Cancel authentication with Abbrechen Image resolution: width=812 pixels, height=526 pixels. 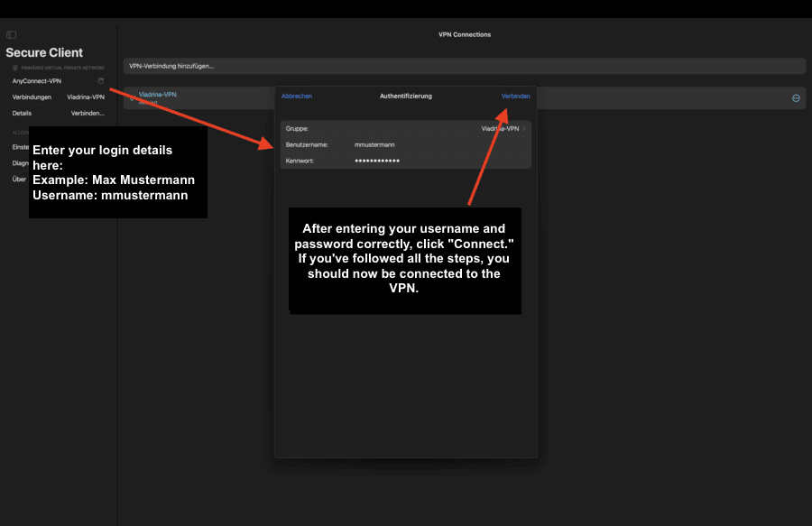click(297, 97)
